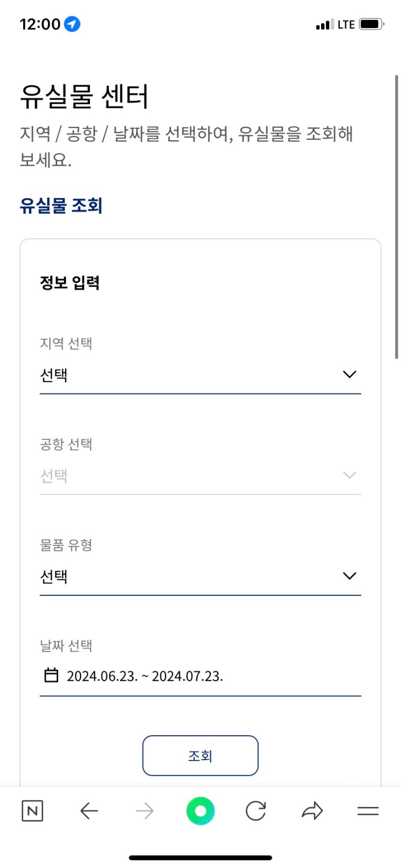Tap the iOS home indicator bar
The image size is (401, 868).
click(200, 857)
